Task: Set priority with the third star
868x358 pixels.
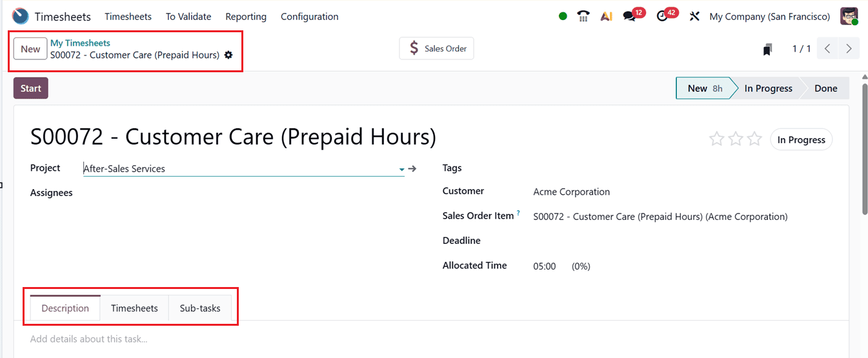Action: pos(755,139)
